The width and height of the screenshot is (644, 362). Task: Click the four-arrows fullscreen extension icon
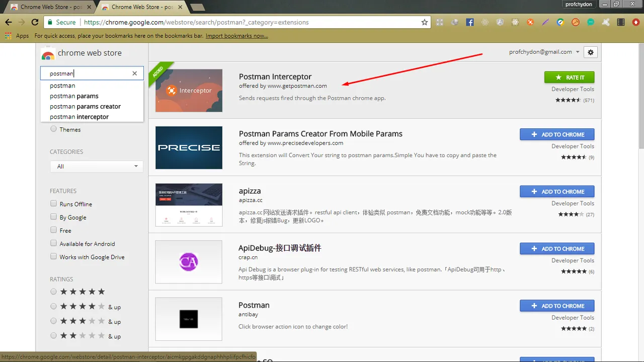pyautogui.click(x=440, y=22)
